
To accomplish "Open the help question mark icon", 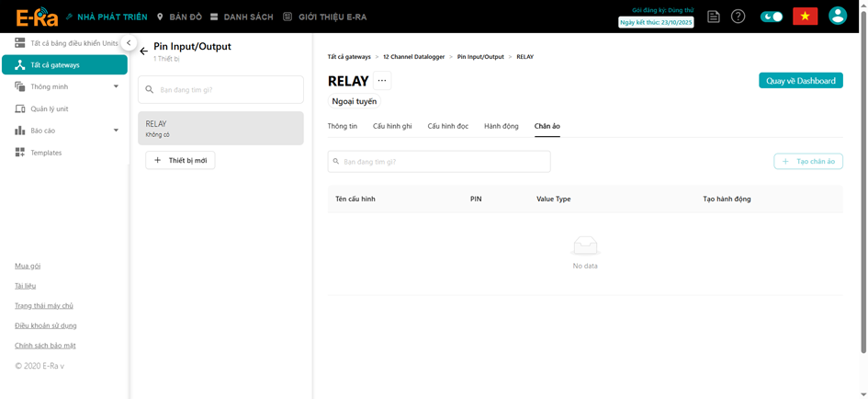I will (x=738, y=17).
